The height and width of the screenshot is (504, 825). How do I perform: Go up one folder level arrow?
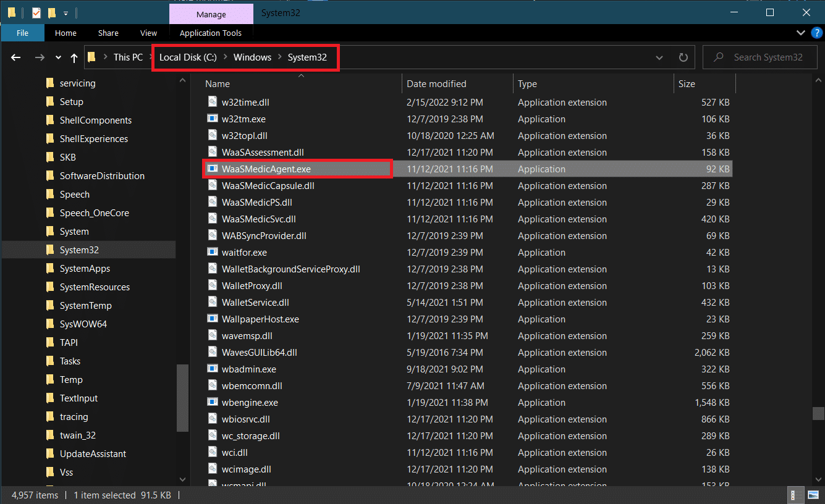tap(74, 57)
